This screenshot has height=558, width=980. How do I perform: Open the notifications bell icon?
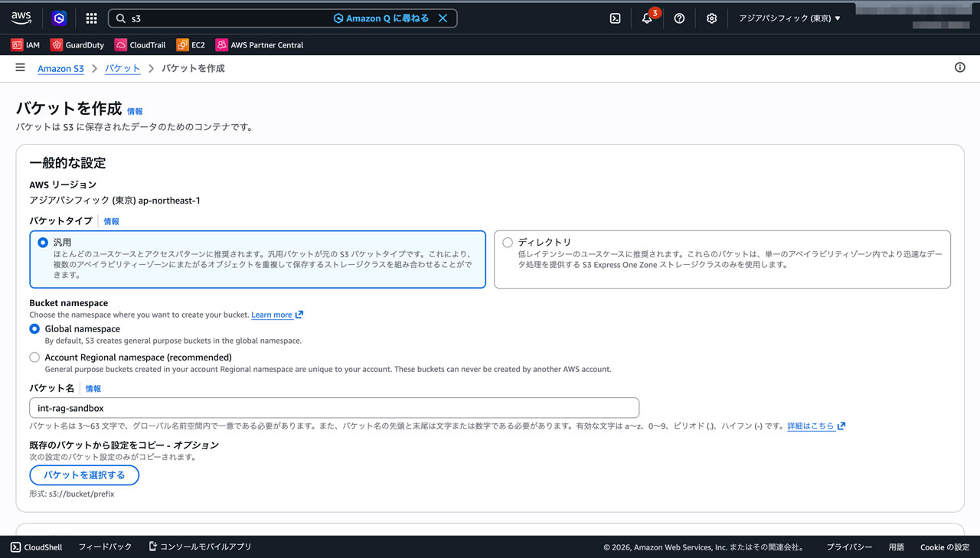(647, 18)
